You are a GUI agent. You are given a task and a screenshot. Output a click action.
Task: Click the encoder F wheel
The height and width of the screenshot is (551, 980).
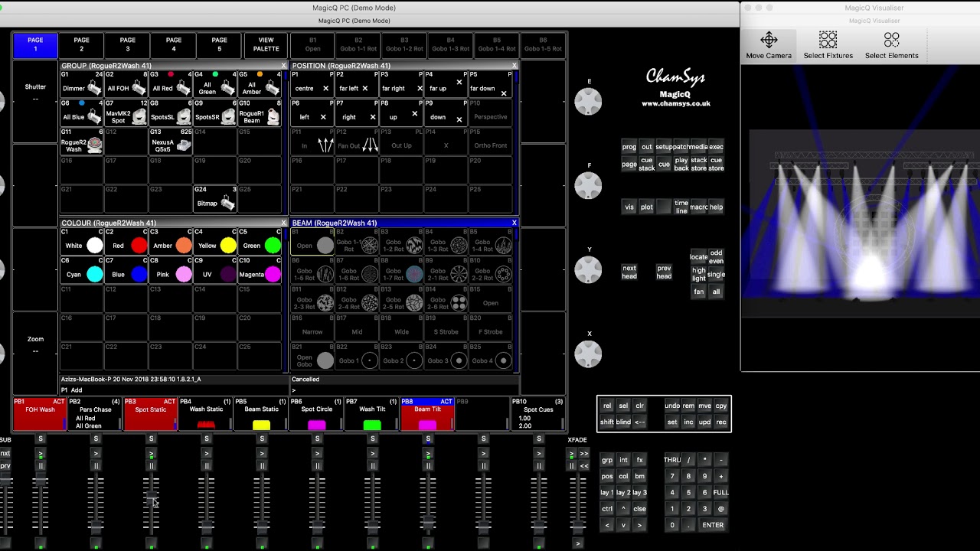pos(588,185)
